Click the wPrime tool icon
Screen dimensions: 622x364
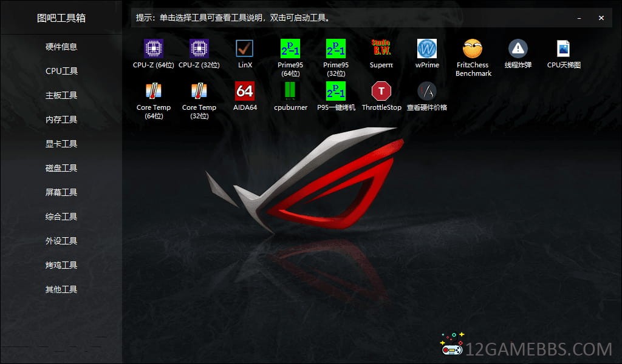click(427, 49)
